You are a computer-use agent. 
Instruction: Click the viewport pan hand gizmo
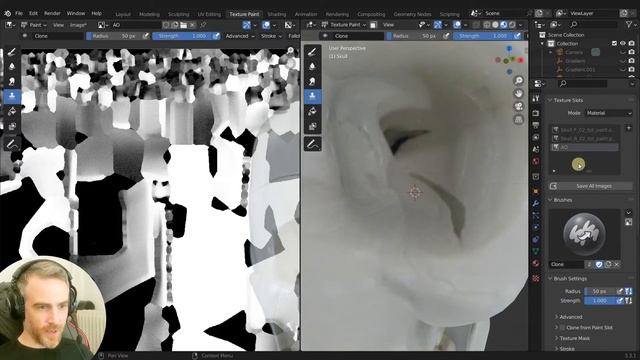(518, 93)
